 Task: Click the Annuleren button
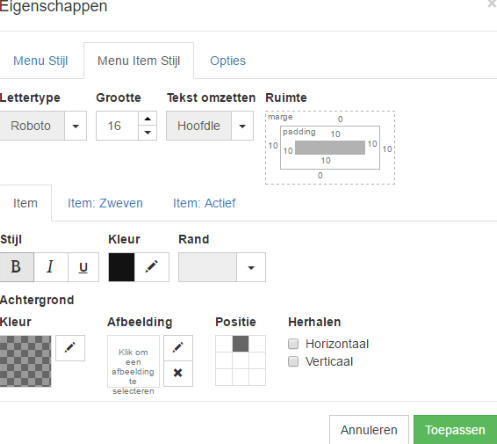click(x=369, y=430)
